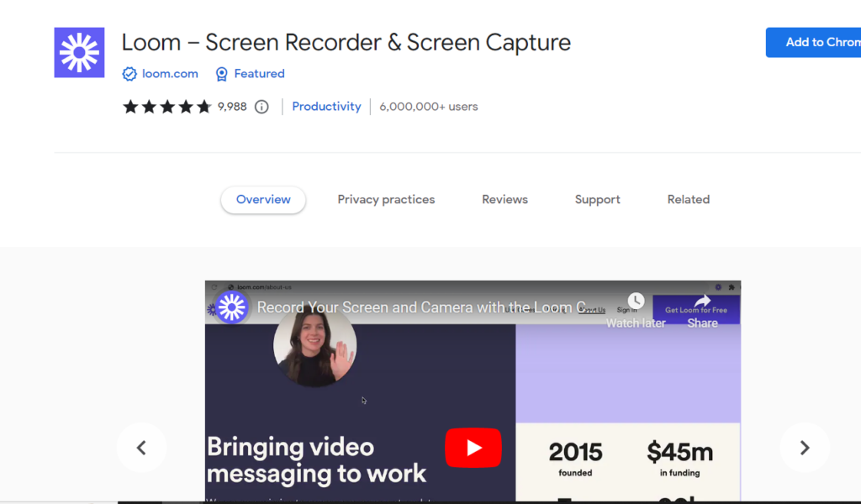Show the next carousel slide

(x=805, y=448)
